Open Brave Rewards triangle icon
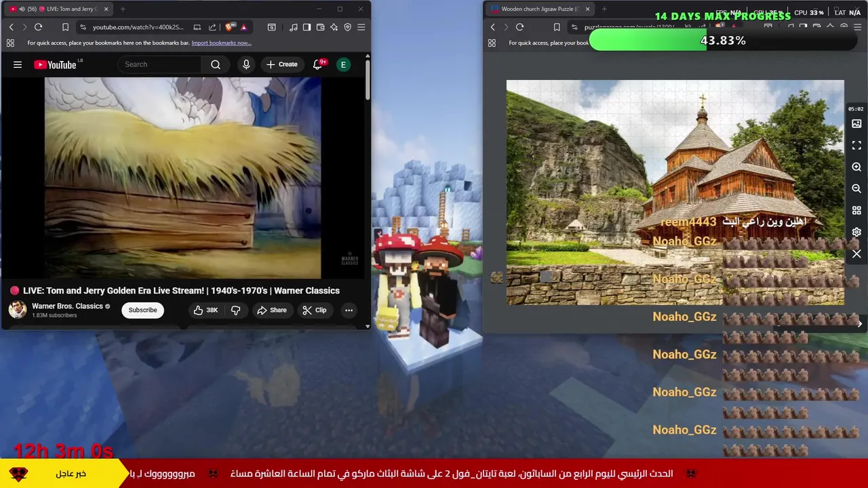Screen dimensions: 868x488 243,27
